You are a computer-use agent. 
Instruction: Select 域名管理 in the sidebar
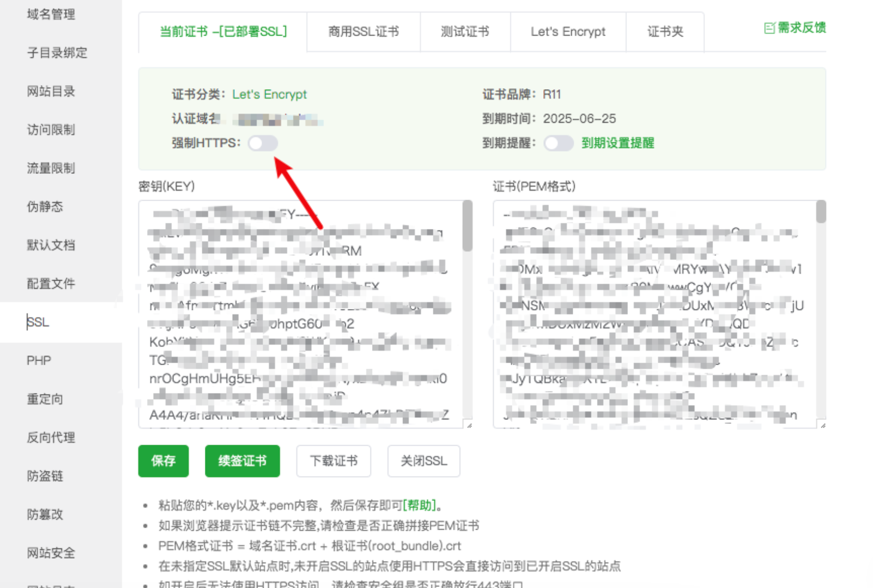(51, 14)
